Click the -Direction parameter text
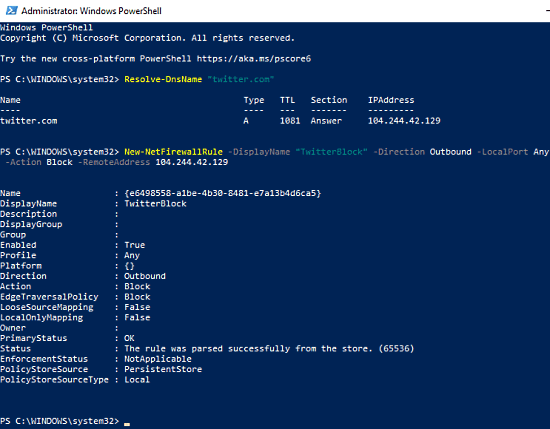550x429 pixels. (x=399, y=152)
